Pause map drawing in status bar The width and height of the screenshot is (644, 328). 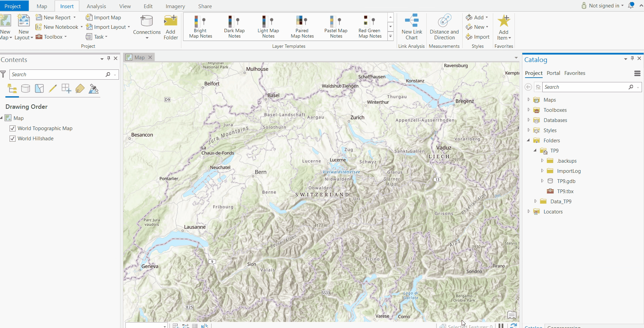pos(501,326)
